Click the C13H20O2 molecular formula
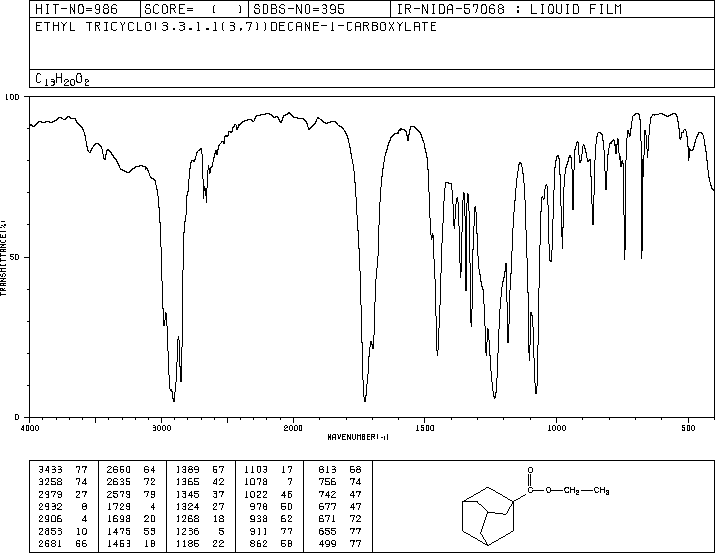 click(62, 80)
